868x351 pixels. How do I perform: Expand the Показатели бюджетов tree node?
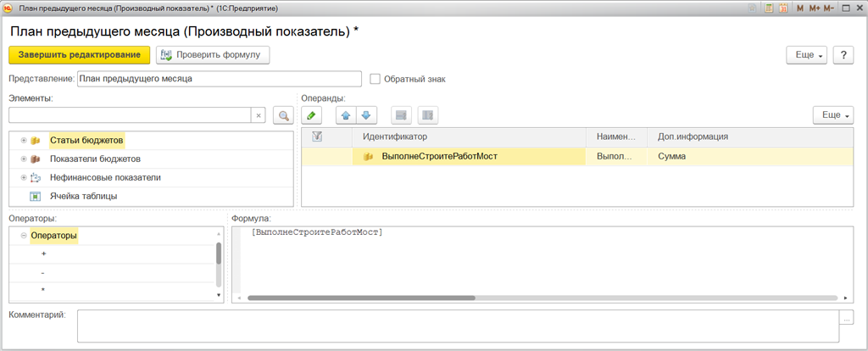pyautogui.click(x=23, y=159)
